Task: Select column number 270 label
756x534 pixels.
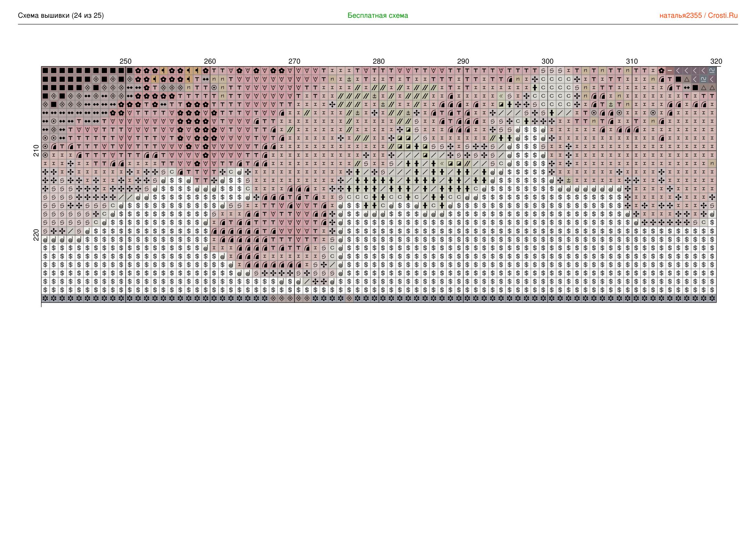Action: pos(294,61)
